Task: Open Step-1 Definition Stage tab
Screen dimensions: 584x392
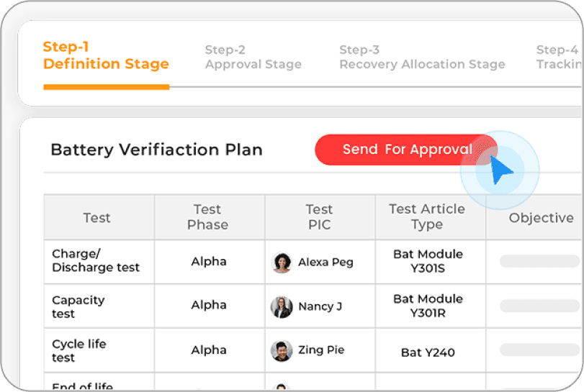Action: 106,56
